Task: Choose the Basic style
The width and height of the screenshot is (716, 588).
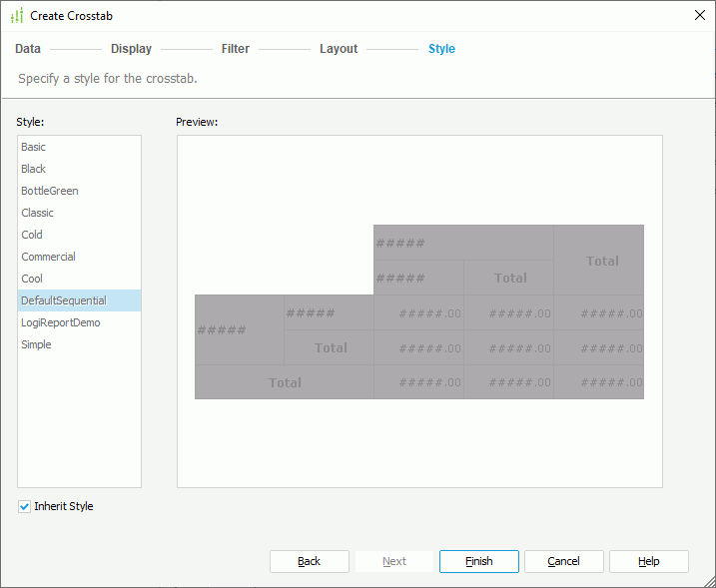Action: [x=34, y=147]
